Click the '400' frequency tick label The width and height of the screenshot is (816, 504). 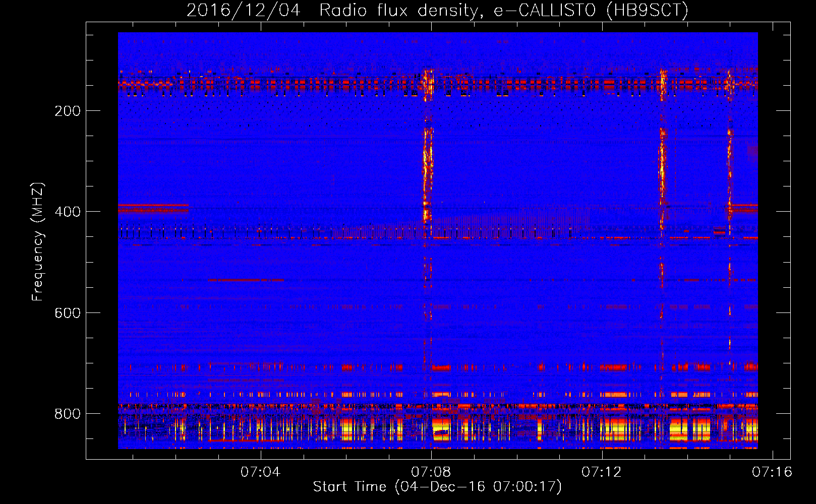click(x=68, y=212)
